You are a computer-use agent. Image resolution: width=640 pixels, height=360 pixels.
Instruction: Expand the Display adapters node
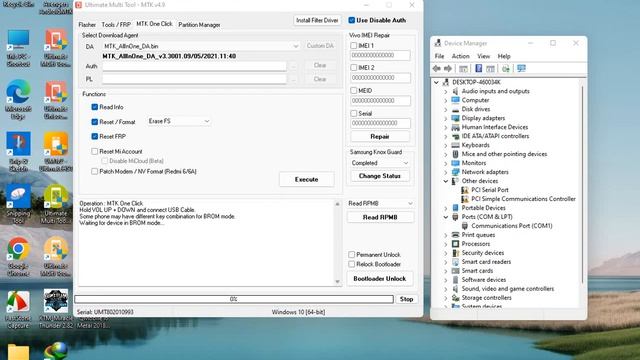(446, 118)
